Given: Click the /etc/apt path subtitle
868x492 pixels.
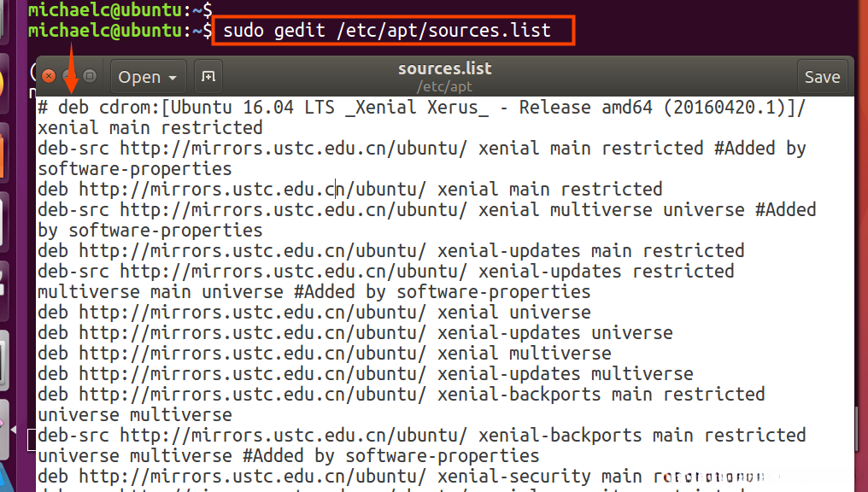Looking at the screenshot, I should click(x=444, y=87).
